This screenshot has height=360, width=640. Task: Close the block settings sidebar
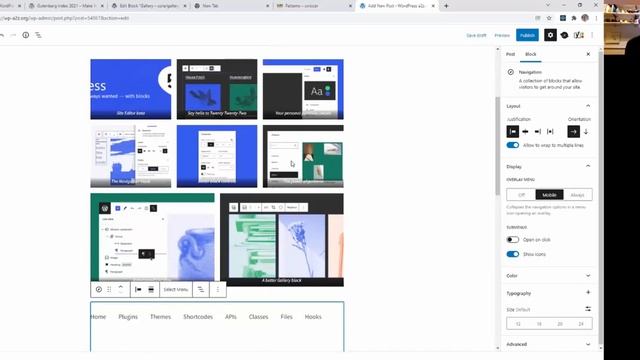(588, 54)
